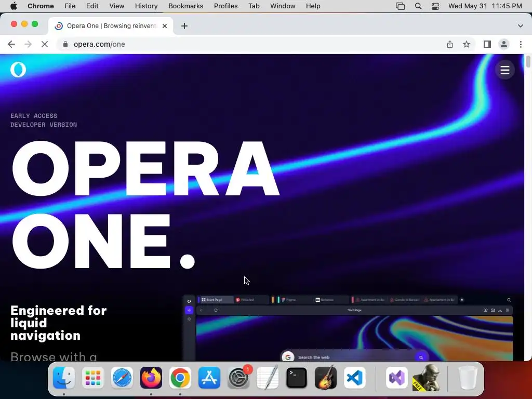
Task: Open Control Center in the menu bar
Action: 435,6
